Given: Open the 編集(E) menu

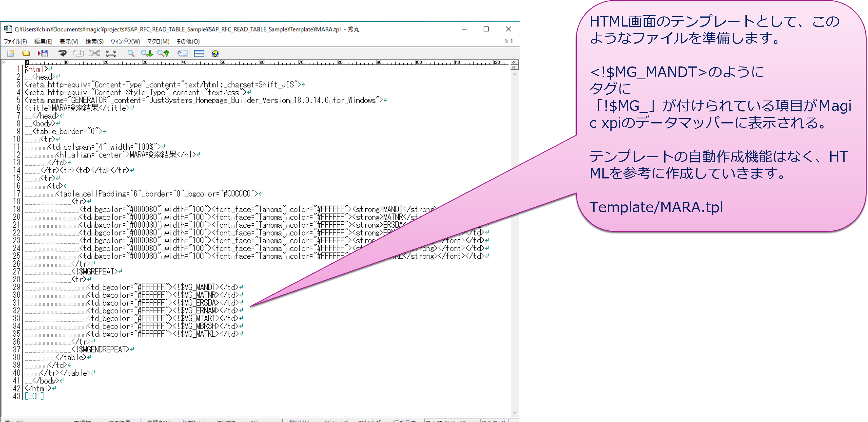Looking at the screenshot, I should (x=43, y=41).
